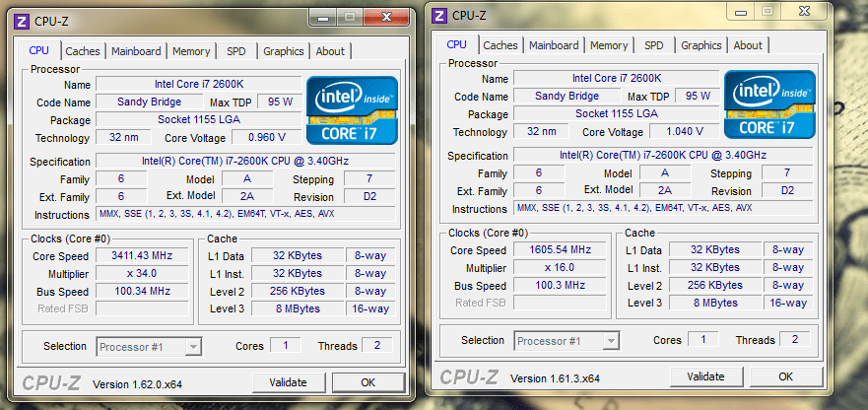
Task: Click Level 3 16-way in left window
Action: click(x=370, y=308)
